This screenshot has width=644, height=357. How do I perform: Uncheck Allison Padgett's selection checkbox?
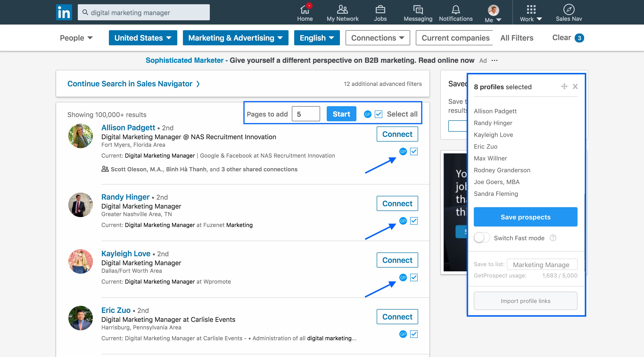click(x=414, y=151)
